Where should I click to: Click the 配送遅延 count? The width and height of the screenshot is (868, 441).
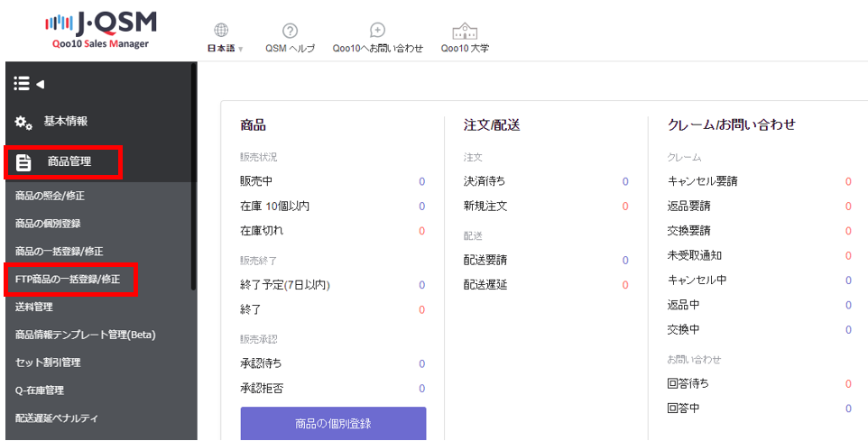[x=625, y=285]
